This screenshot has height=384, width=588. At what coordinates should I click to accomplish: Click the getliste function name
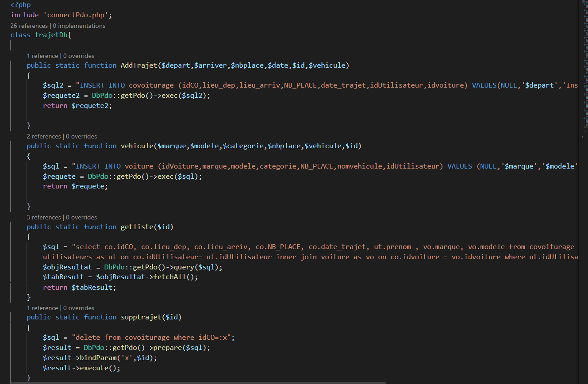[x=136, y=227]
